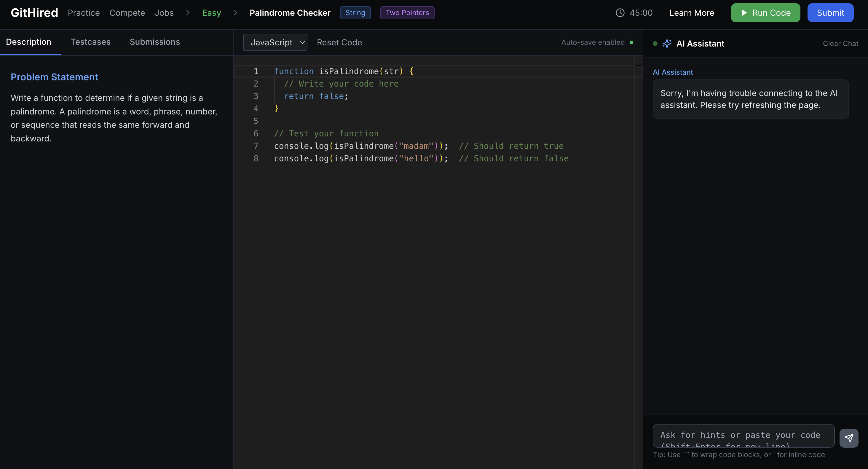Open the Compete menu item

point(127,13)
